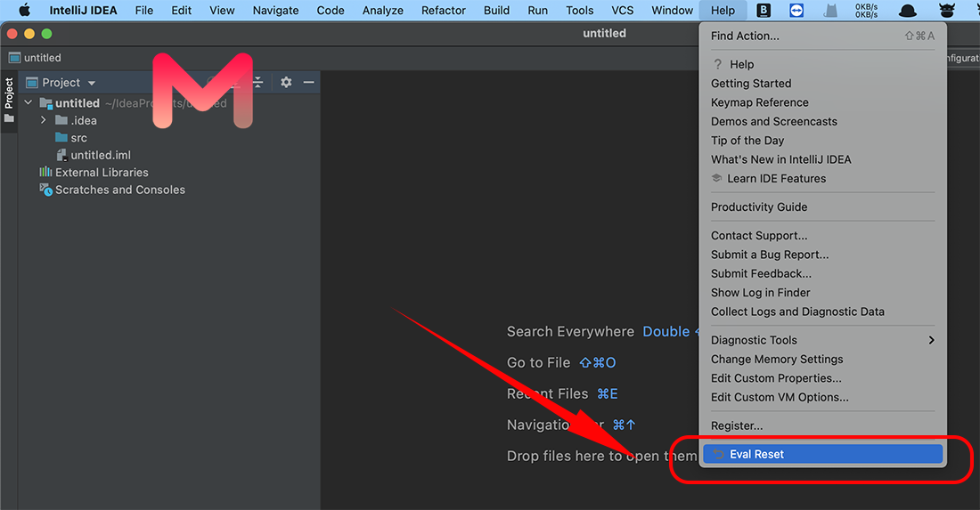This screenshot has width=980, height=510.
Task: Open the Code menu
Action: [x=330, y=10]
